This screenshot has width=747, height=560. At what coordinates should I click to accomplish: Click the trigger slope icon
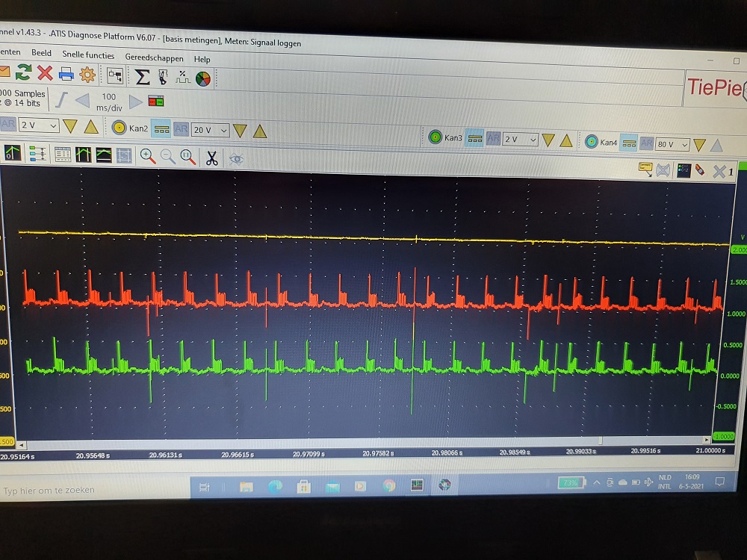point(61,100)
